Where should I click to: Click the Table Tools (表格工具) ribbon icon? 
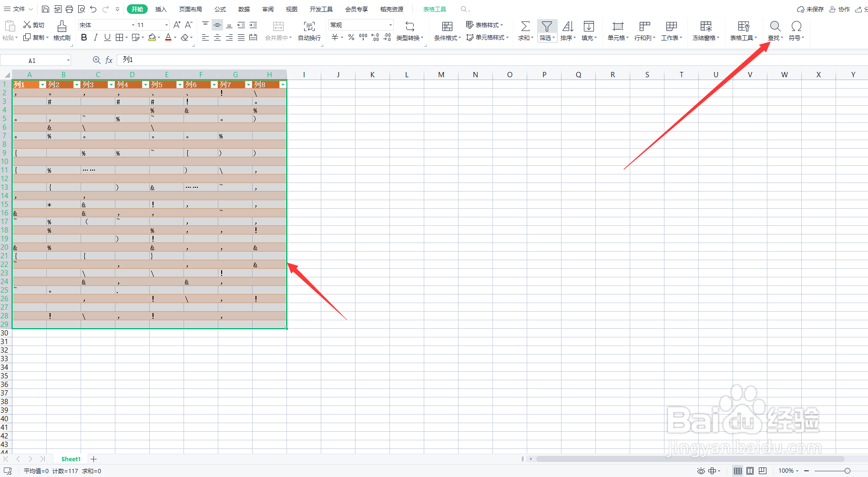(743, 26)
